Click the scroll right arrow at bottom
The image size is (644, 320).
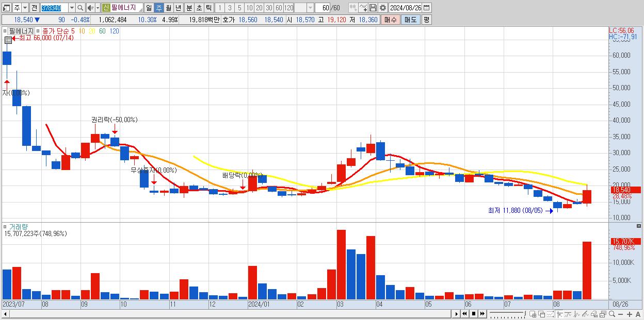pyautogui.click(x=456, y=314)
